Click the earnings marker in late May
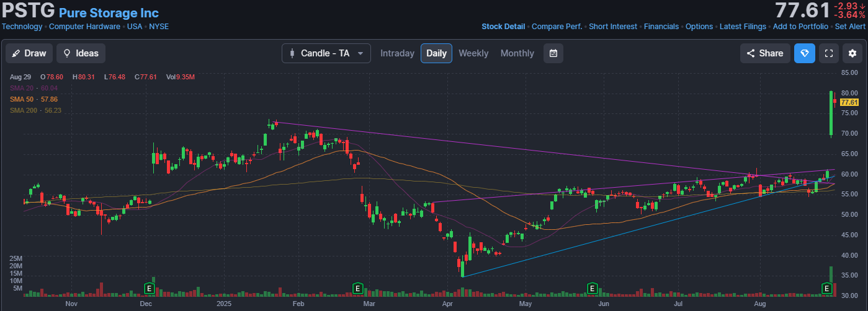The image size is (868, 311). 593,288
